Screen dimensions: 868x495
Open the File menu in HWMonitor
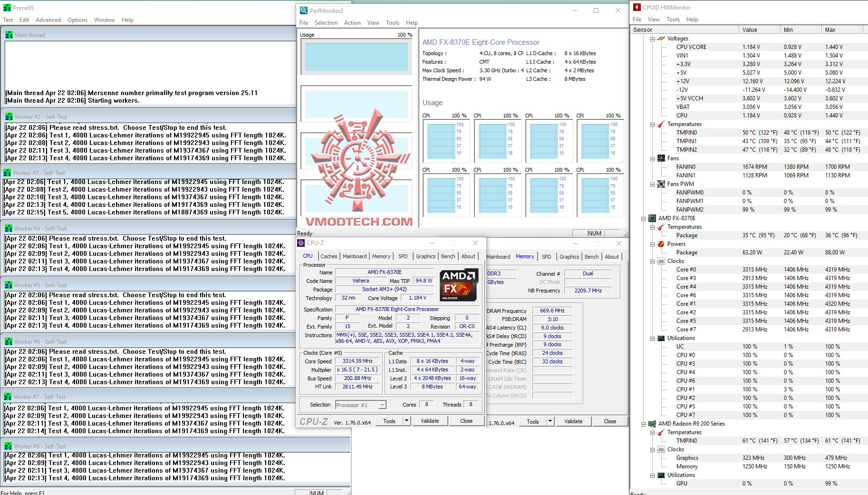637,19
